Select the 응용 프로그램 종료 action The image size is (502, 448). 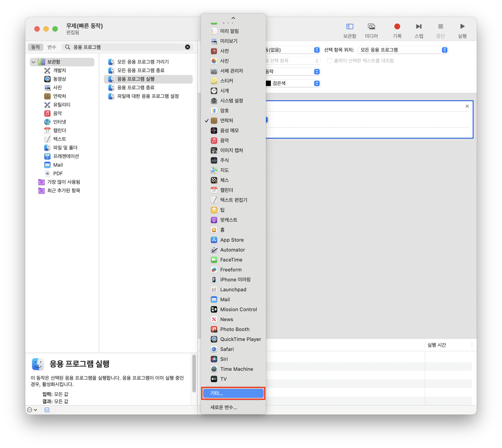pyautogui.click(x=136, y=88)
